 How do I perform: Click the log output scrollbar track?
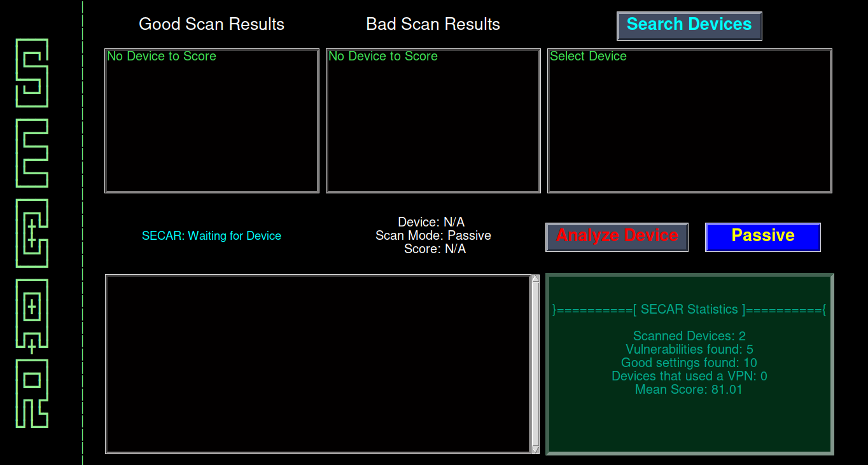pos(535,364)
